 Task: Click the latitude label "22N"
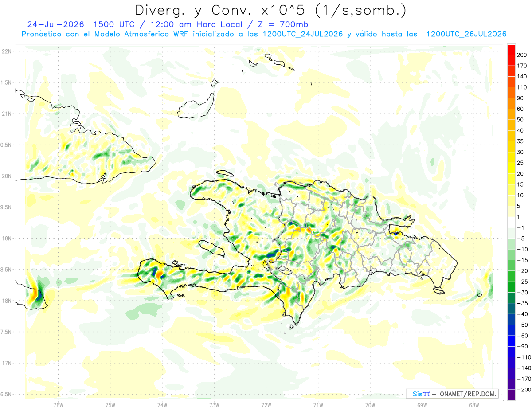point(7,51)
